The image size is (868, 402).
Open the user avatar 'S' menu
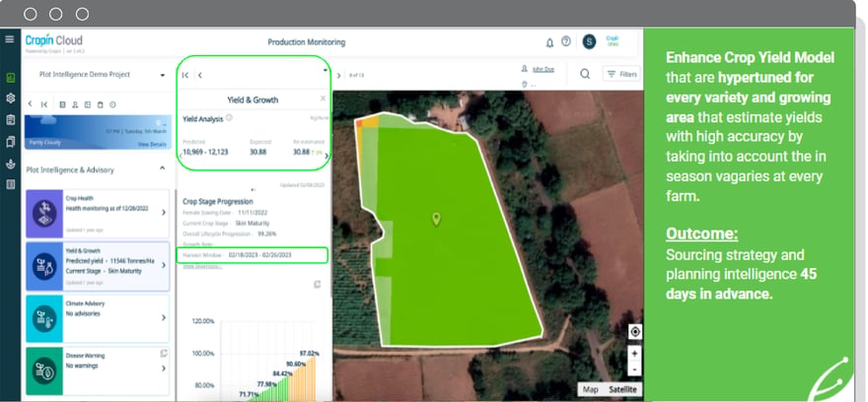pyautogui.click(x=589, y=42)
